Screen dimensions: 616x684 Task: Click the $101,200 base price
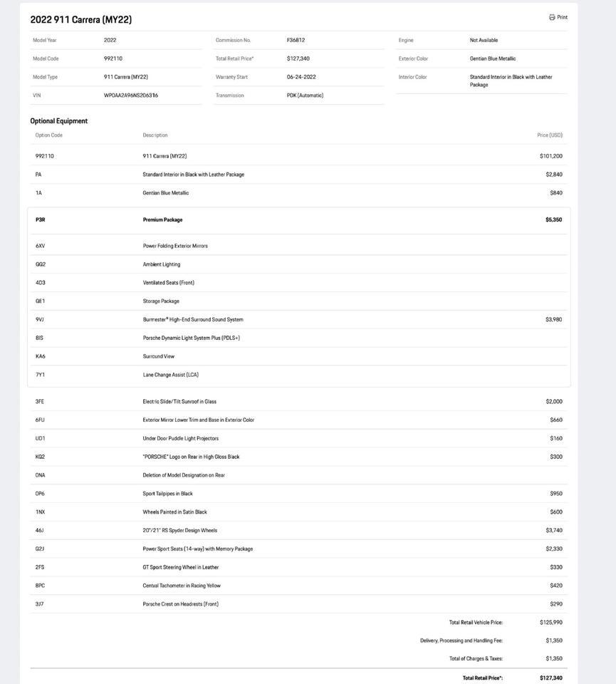(550, 156)
